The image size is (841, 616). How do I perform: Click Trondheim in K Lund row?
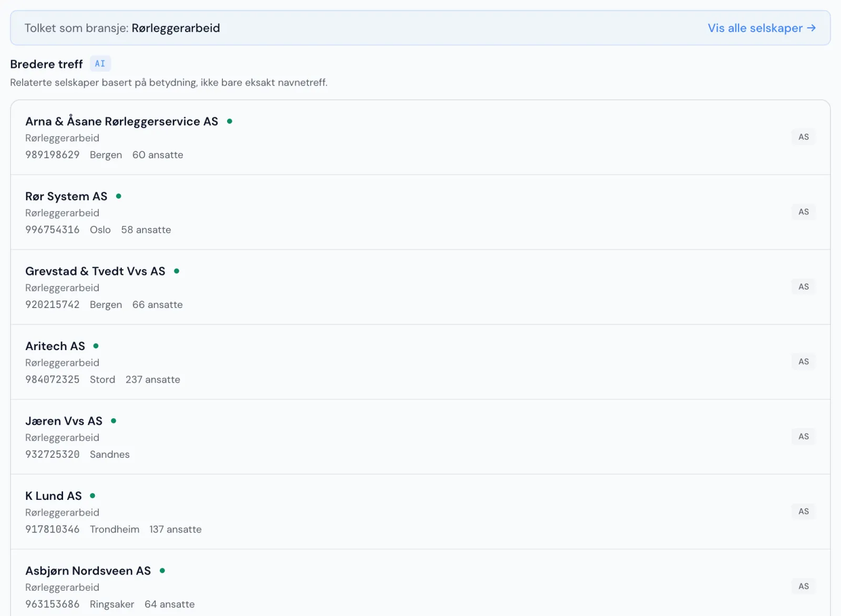115,529
